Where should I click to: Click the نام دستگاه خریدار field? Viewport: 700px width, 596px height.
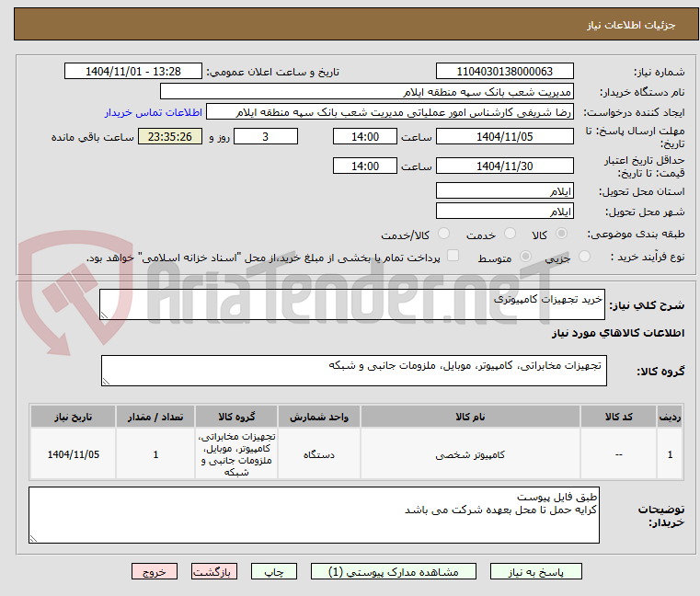pyautogui.click(x=366, y=92)
